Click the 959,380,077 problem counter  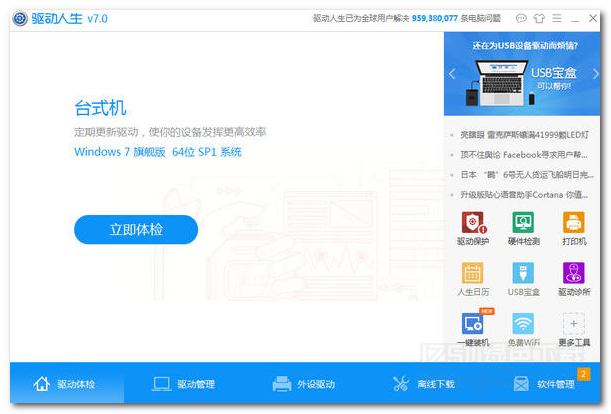tap(434, 18)
